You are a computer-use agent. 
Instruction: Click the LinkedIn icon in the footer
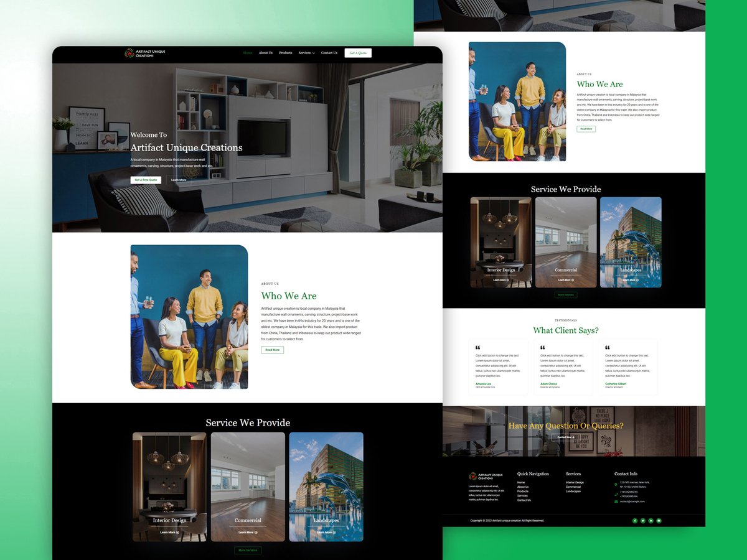pos(651,521)
